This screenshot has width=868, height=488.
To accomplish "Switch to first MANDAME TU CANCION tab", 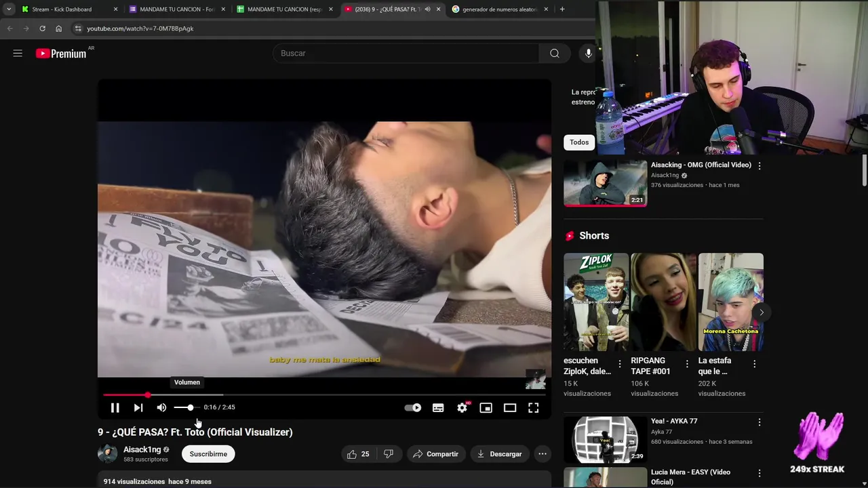I will tap(176, 9).
